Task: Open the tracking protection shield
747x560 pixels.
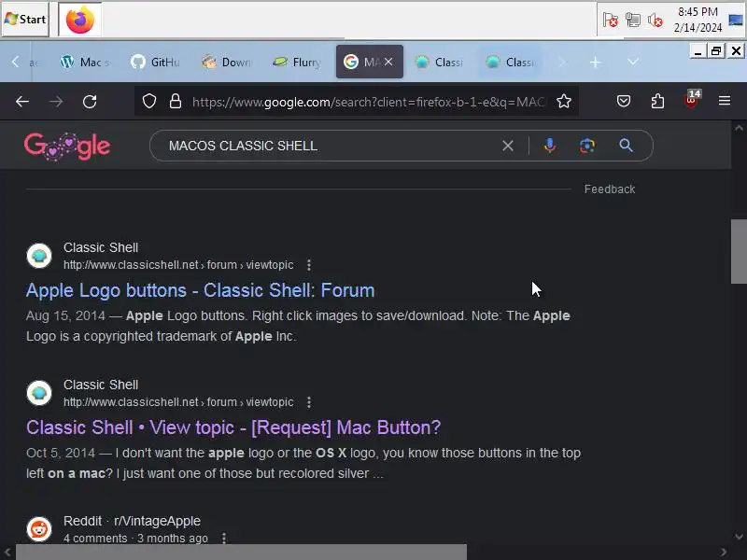Action: click(x=149, y=101)
